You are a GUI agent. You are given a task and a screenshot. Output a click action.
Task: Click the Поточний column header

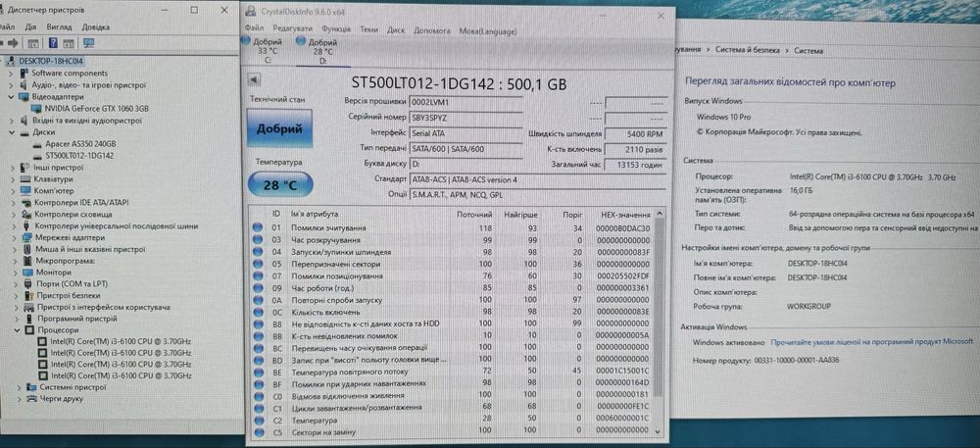click(x=474, y=215)
